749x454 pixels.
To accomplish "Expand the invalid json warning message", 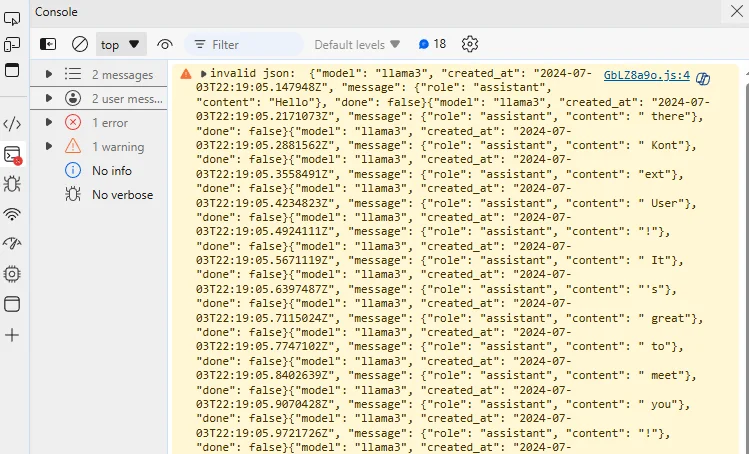I will (x=204, y=74).
